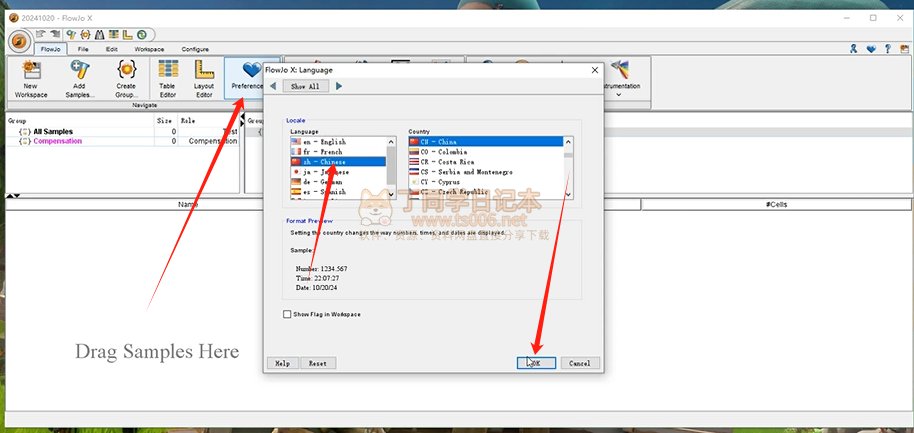Create a New Workspace from ribbon
914x433 pixels.
point(31,79)
